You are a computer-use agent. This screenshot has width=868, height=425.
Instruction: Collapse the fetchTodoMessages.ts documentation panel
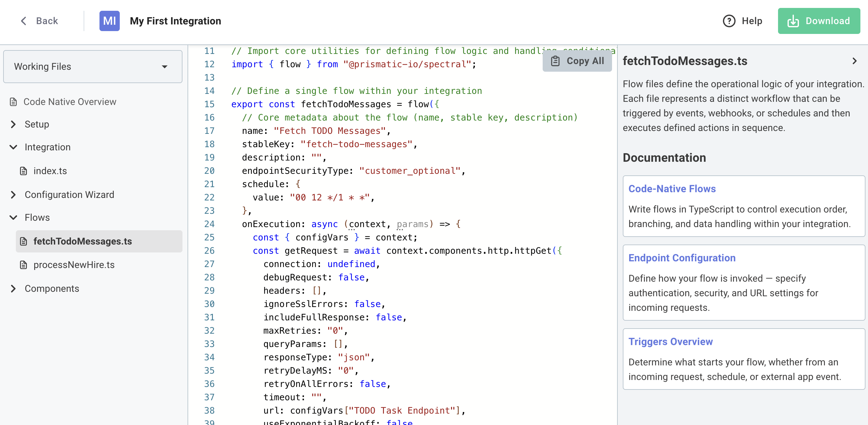tap(854, 61)
